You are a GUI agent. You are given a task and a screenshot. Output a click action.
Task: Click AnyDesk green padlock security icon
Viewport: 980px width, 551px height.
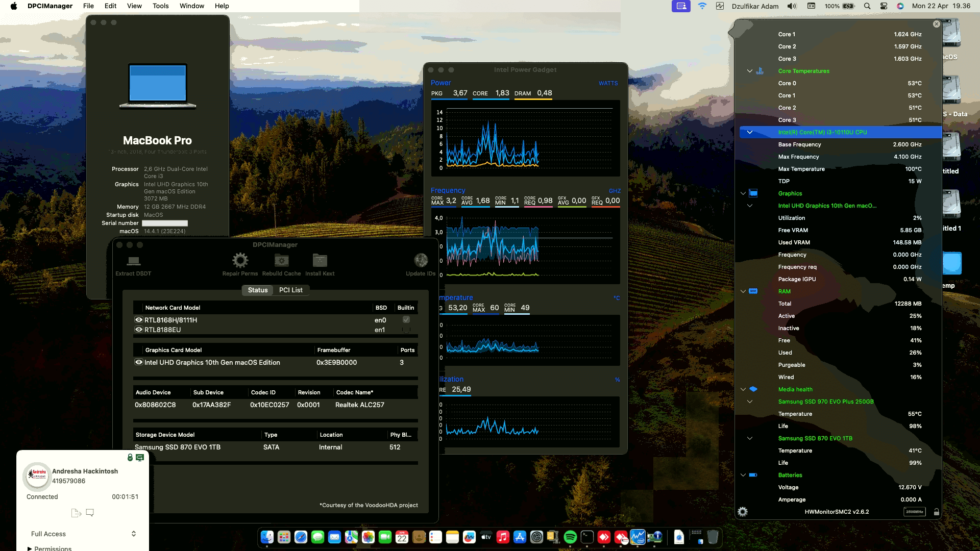point(130,458)
